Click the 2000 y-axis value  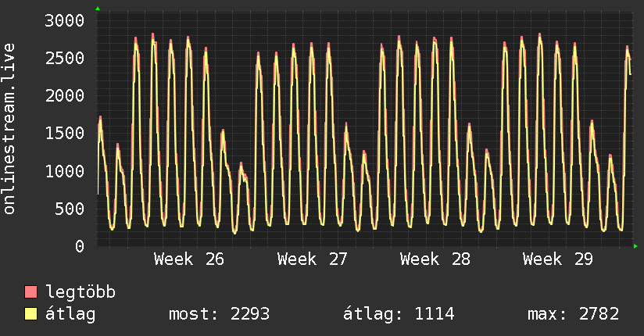[65, 95]
